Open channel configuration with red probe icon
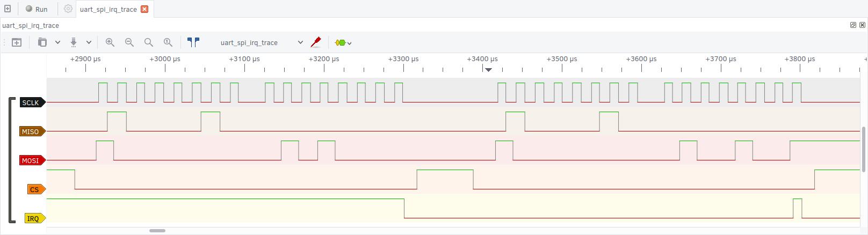The height and width of the screenshot is (235, 868). (x=316, y=42)
